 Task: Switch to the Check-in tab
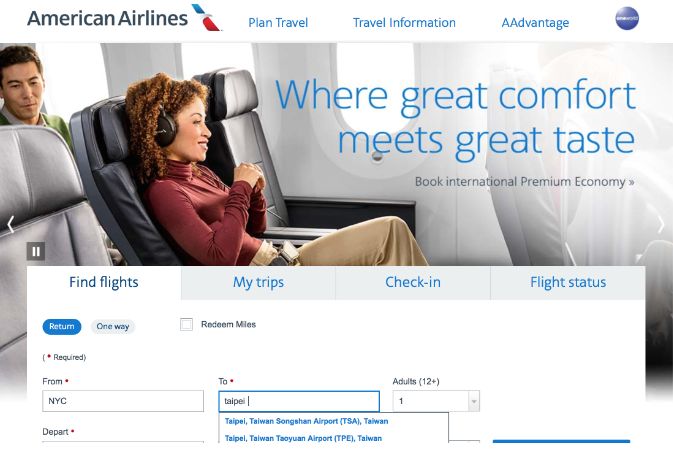[413, 282]
